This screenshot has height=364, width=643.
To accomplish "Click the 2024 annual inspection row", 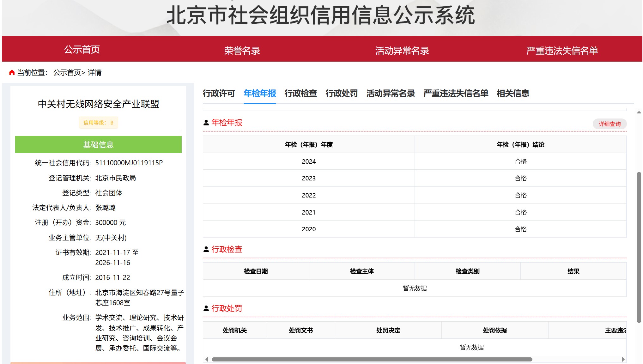I will point(415,161).
